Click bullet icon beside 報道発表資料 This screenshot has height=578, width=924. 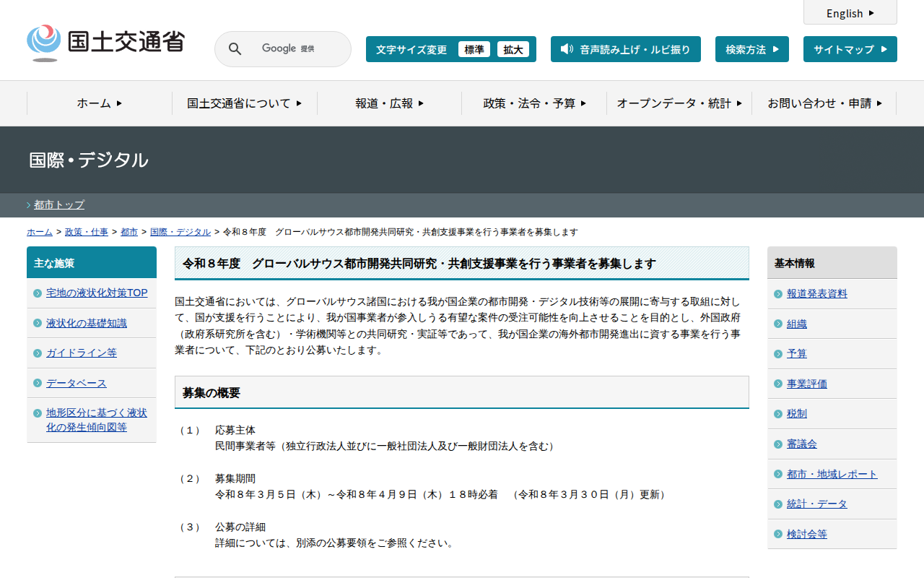[778, 294]
